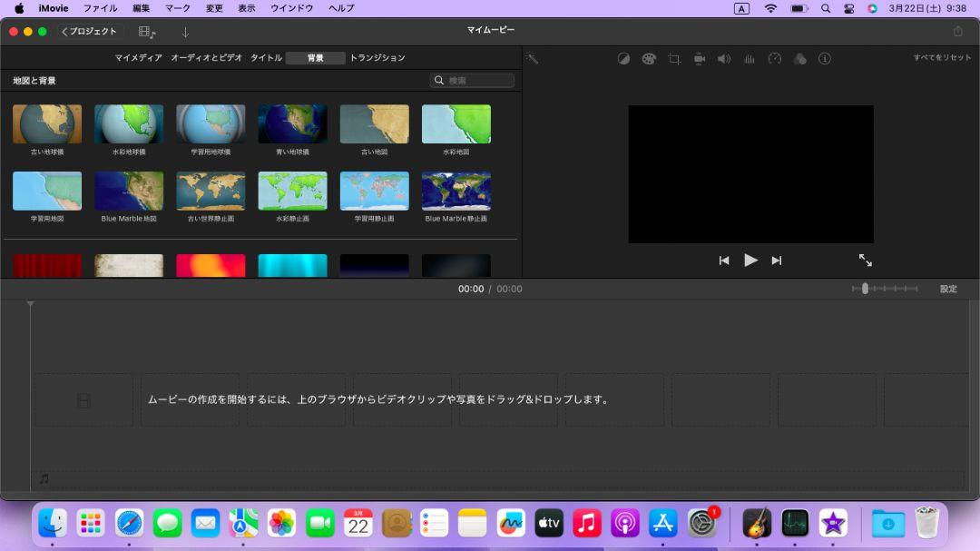Click the share icon in the title bar

coord(958,31)
